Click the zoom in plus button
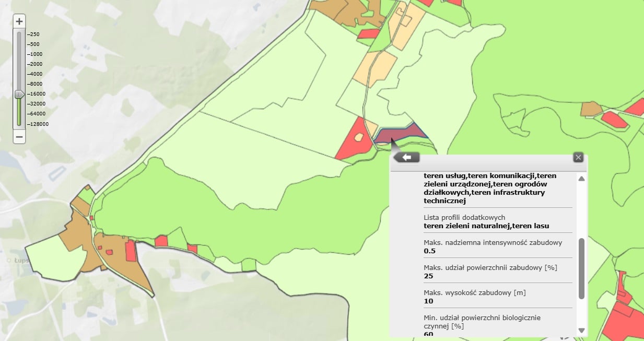The width and height of the screenshot is (644, 341). pos(19,21)
